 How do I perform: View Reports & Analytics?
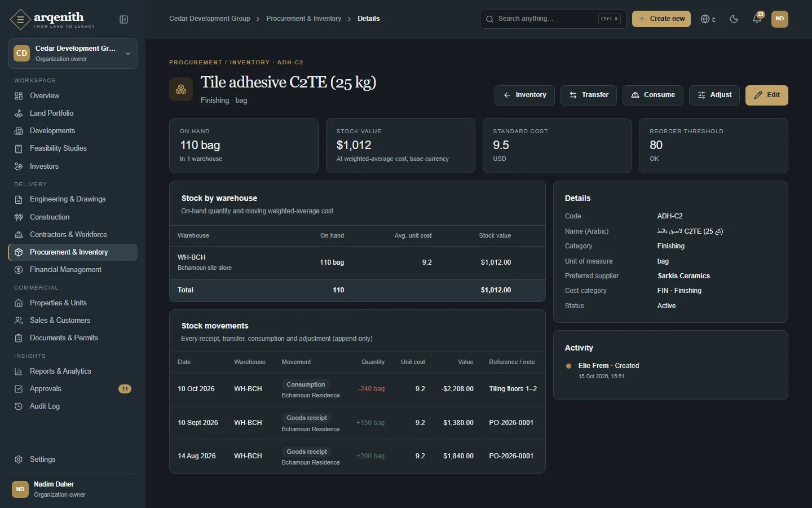pyautogui.click(x=73, y=371)
